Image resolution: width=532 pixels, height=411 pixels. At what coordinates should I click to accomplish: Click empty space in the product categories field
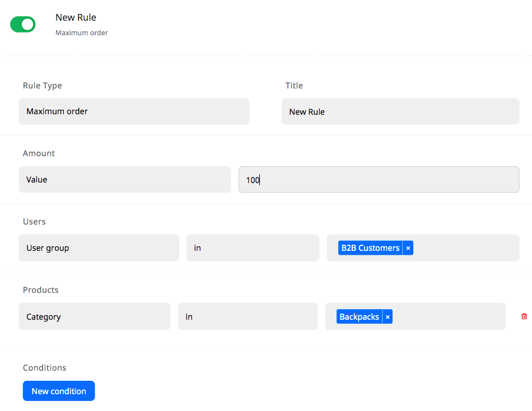click(448, 317)
